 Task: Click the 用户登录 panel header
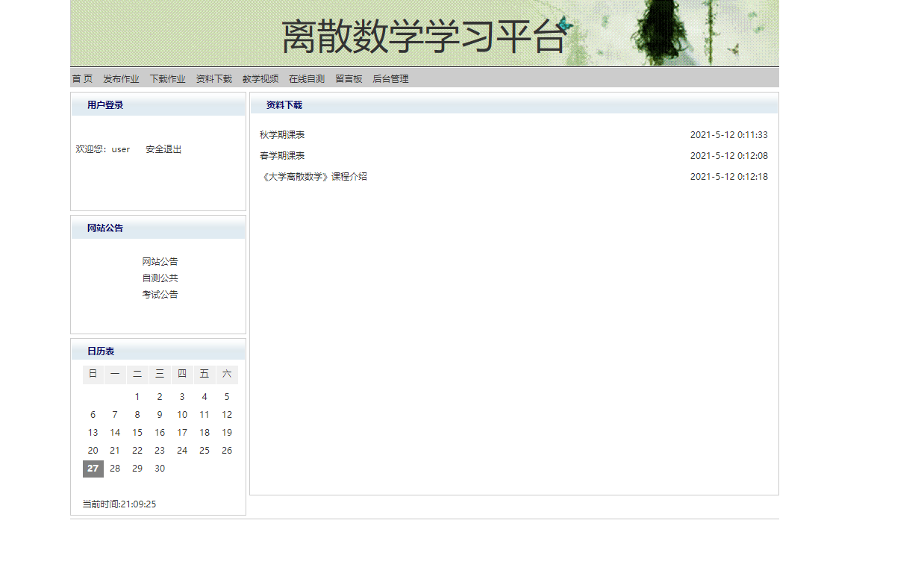(x=104, y=104)
